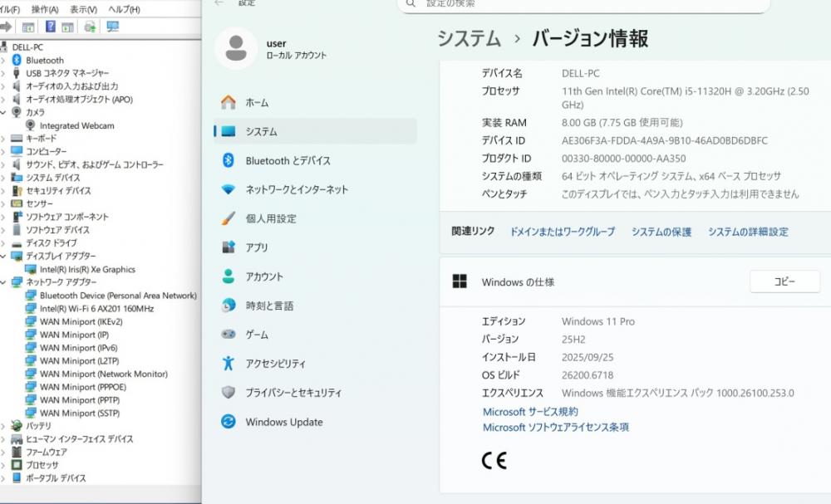Image resolution: width=831 pixels, height=504 pixels.
Task: Collapse the ディスプレイ アダプター node
Action: click(3, 257)
